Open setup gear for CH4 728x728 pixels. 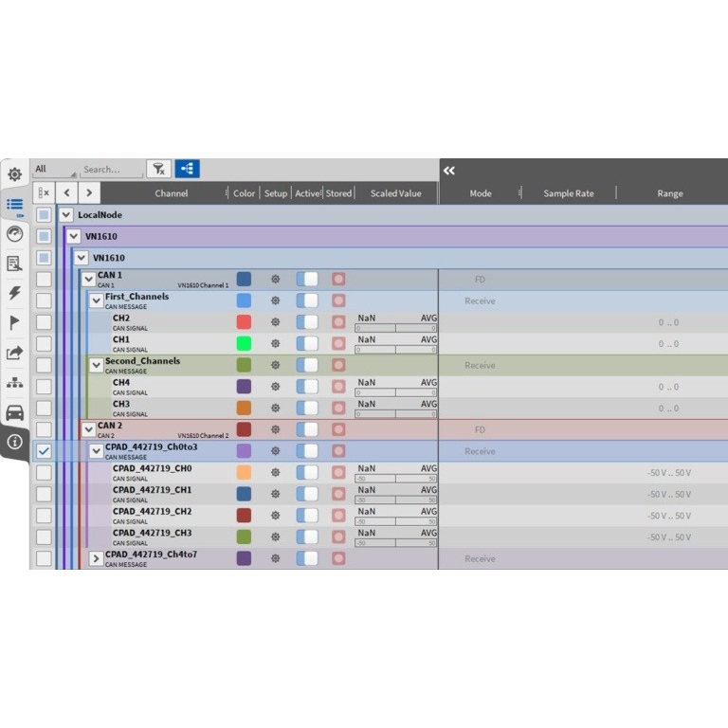[275, 387]
